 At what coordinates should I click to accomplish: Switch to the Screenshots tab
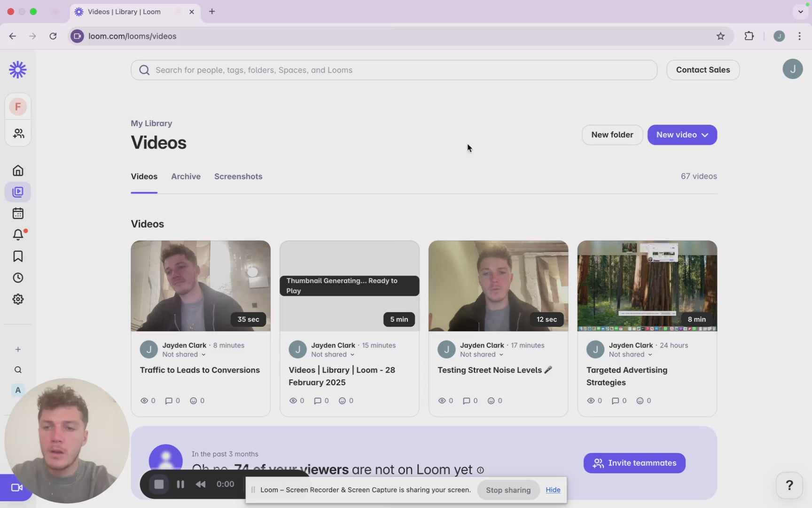pyautogui.click(x=238, y=176)
